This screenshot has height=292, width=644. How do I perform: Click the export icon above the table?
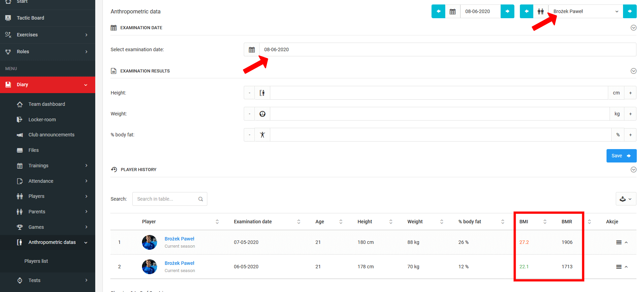click(625, 199)
